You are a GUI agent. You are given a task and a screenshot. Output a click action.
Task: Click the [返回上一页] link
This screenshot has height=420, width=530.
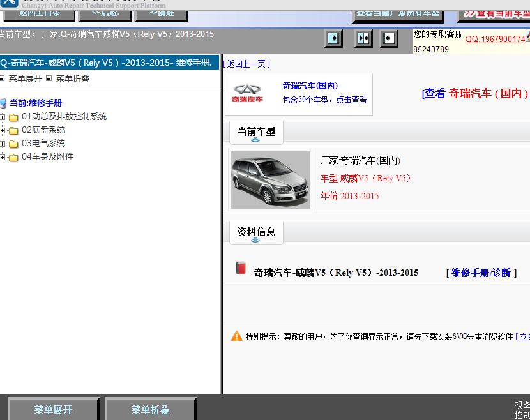coord(246,64)
